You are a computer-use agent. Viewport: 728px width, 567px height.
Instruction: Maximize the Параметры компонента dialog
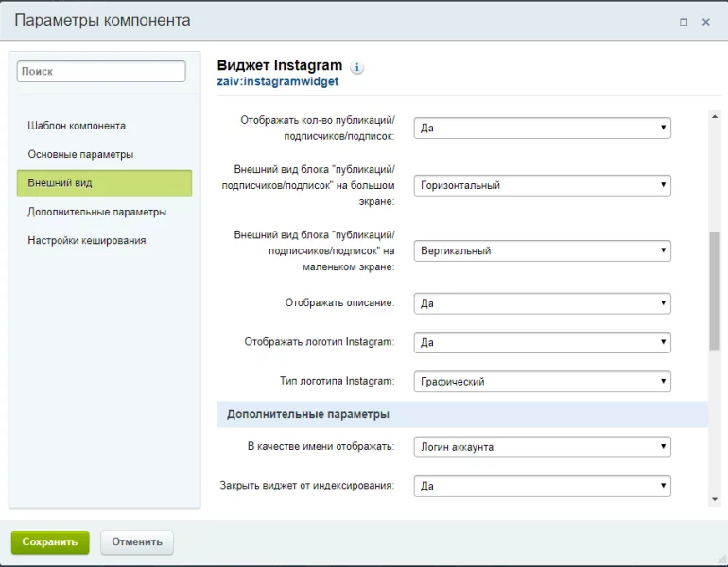(x=684, y=22)
